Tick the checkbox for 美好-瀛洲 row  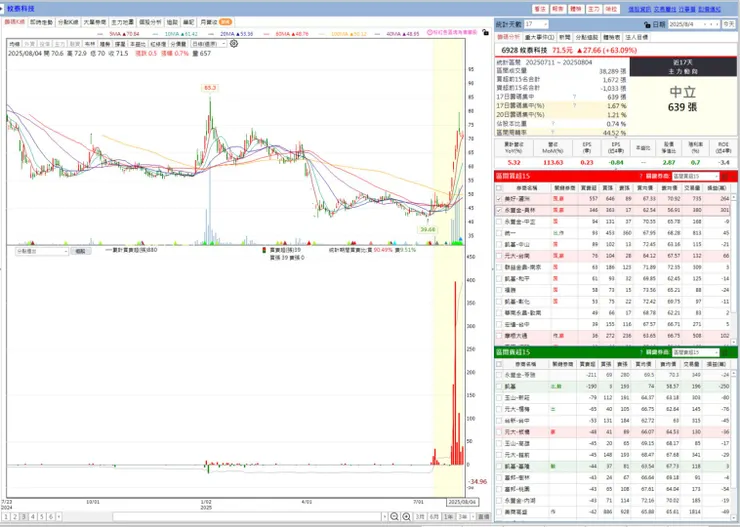tap(499, 199)
